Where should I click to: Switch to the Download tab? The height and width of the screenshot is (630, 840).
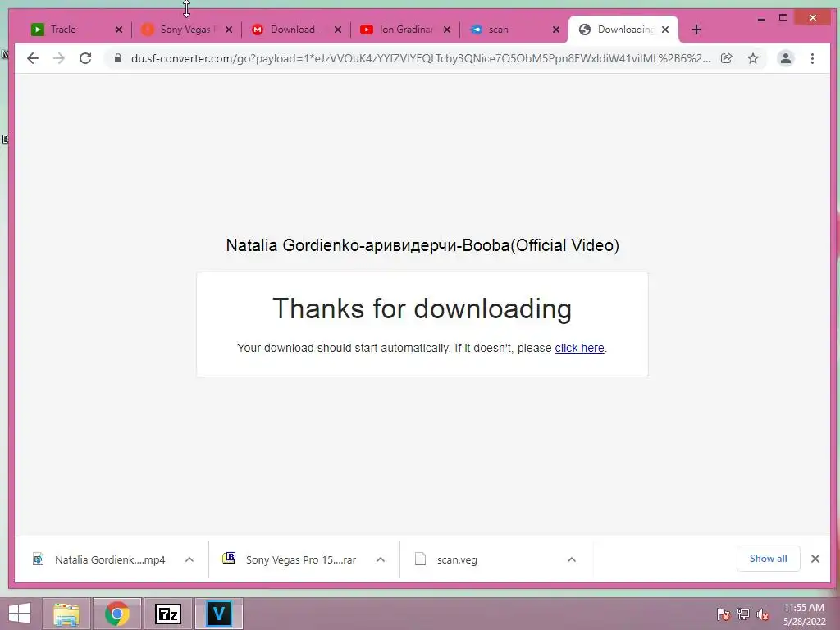(x=294, y=30)
